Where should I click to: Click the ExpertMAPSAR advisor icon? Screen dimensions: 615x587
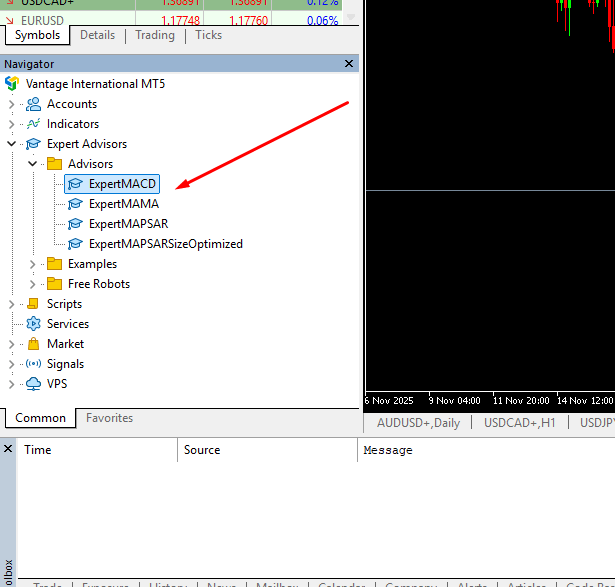click(75, 224)
